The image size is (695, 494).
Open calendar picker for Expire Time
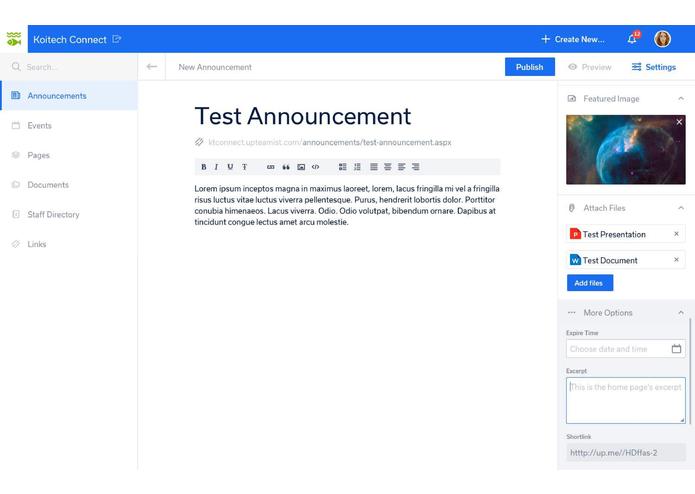(x=676, y=349)
